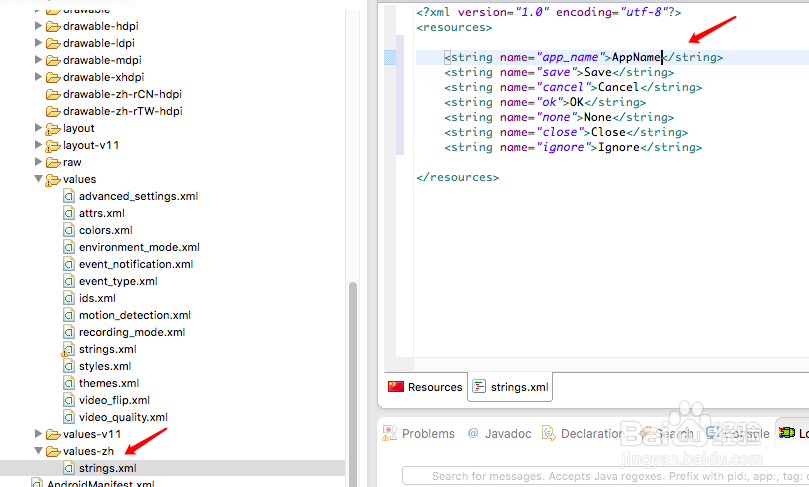Open the Problems view tab
809x487 pixels.
(x=418, y=433)
